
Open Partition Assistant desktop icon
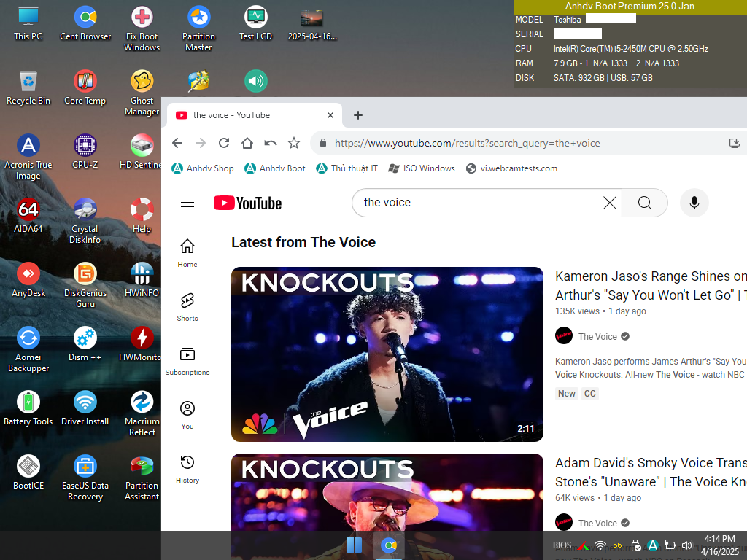click(142, 478)
